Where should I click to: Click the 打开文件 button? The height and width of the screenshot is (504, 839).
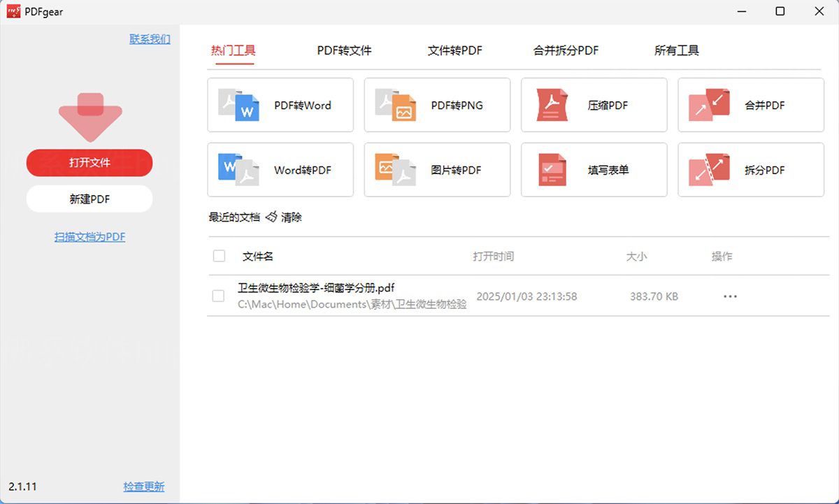click(89, 163)
